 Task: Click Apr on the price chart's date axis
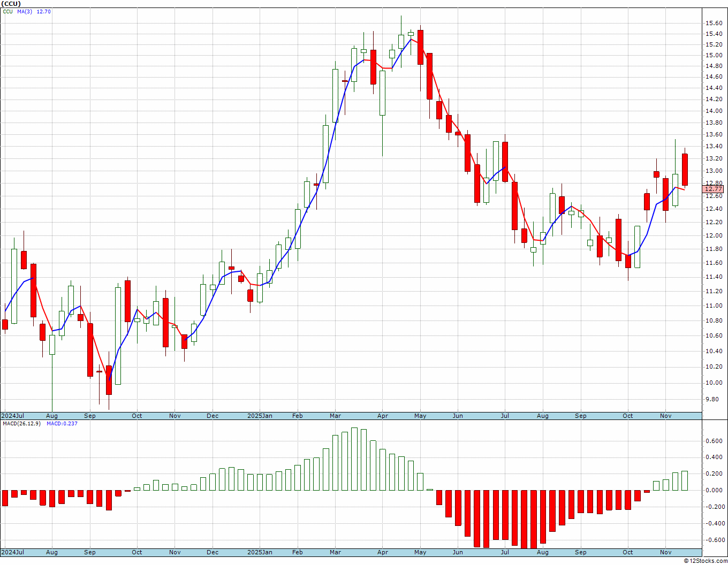(x=382, y=416)
